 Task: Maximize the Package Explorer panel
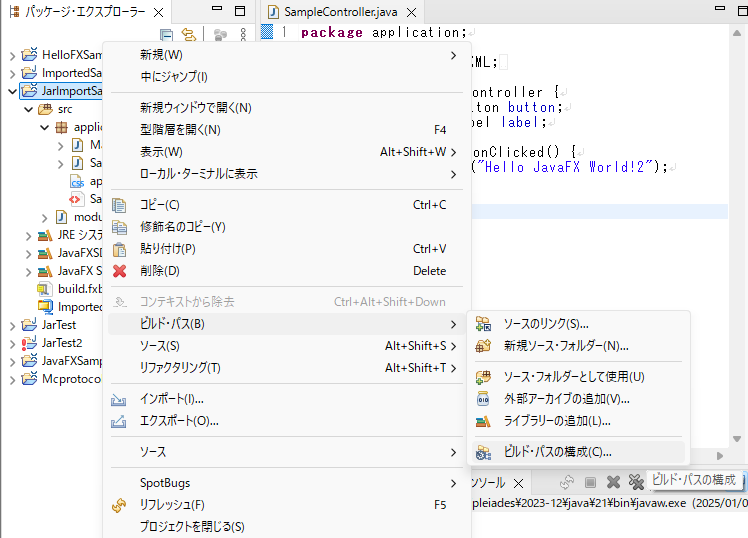click(x=240, y=10)
